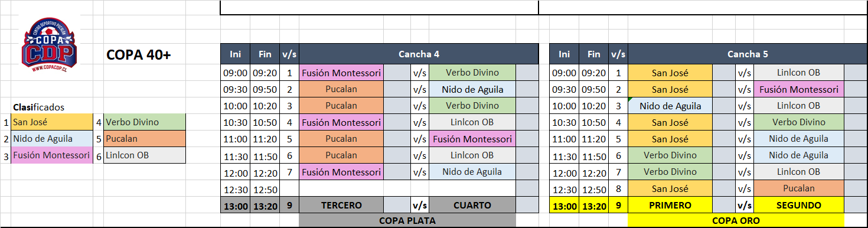
Task: Click the COPA PLATA gray banner
Action: [x=407, y=220]
